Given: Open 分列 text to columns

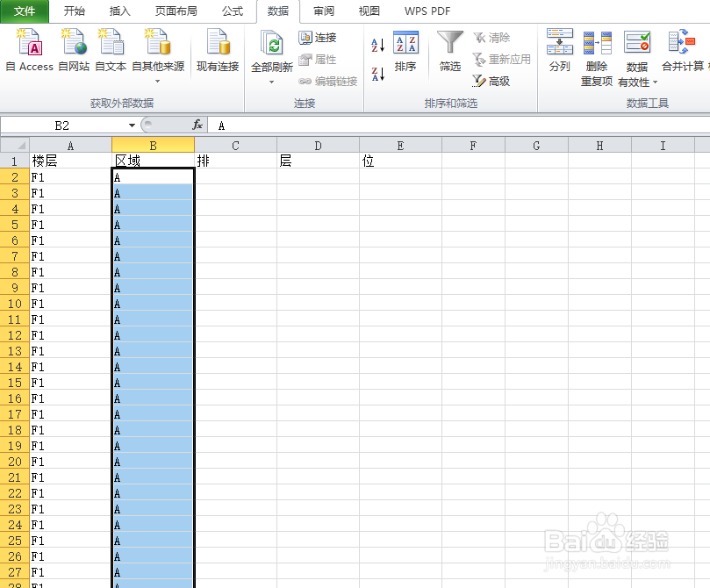Looking at the screenshot, I should point(560,51).
